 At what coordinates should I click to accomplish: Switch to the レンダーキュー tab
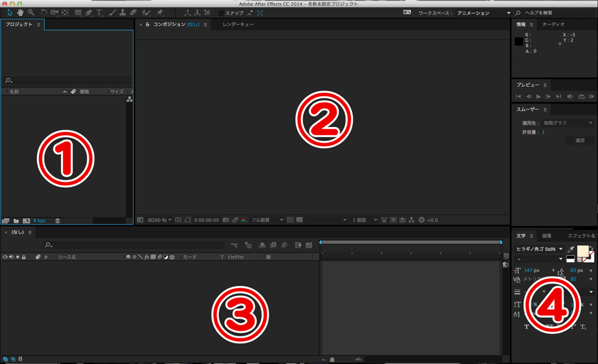238,25
